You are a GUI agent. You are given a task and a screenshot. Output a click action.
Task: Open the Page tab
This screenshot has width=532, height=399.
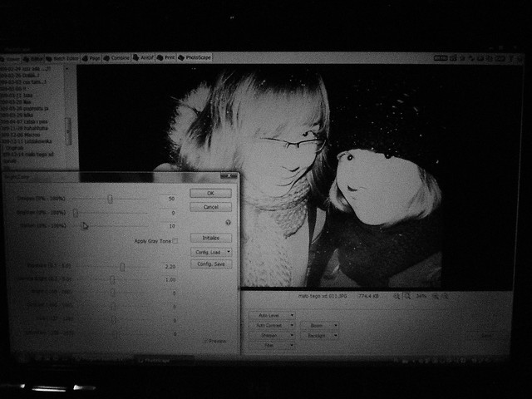click(91, 58)
